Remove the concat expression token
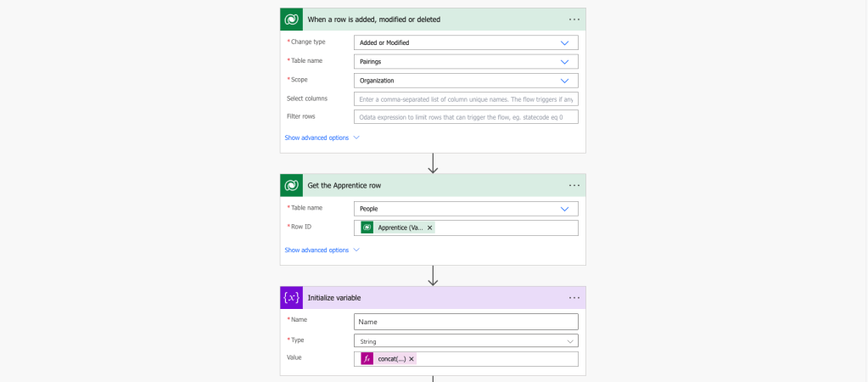The height and width of the screenshot is (382, 868). (412, 359)
